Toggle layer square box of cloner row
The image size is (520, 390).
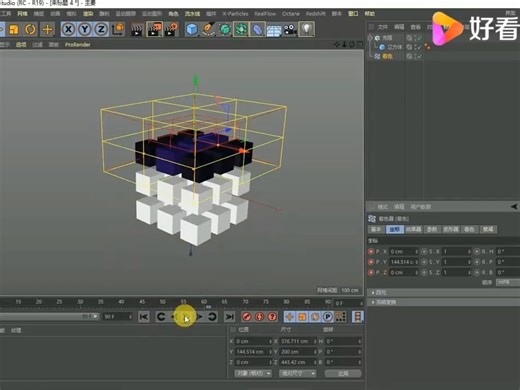(409, 38)
